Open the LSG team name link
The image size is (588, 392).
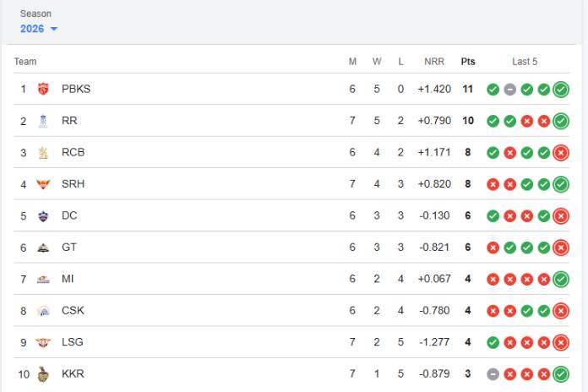pos(73,342)
